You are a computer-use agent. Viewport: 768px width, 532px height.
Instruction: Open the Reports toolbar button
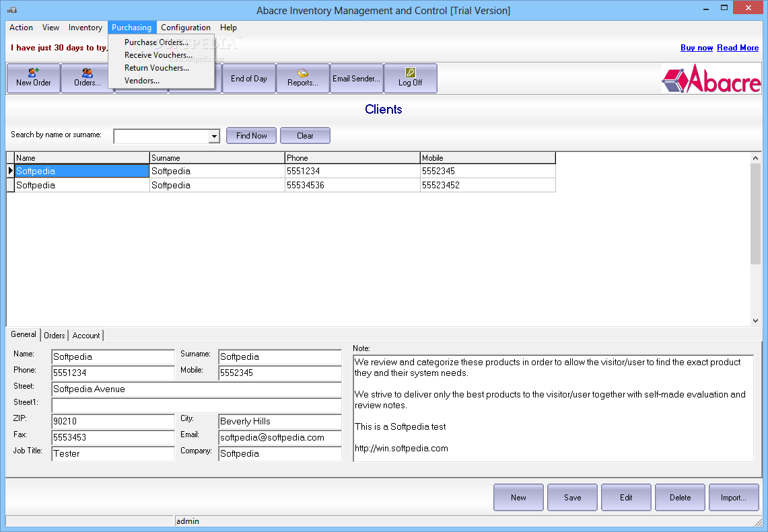pos(303,78)
